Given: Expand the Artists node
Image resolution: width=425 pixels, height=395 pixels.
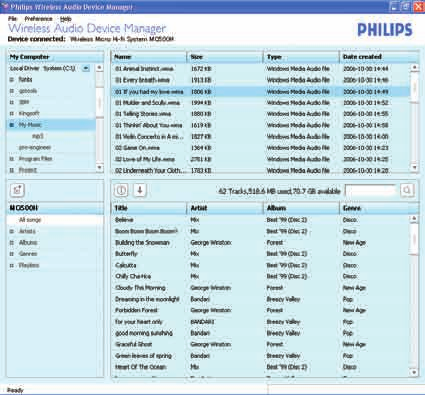Looking at the screenshot, I should [x=12, y=231].
